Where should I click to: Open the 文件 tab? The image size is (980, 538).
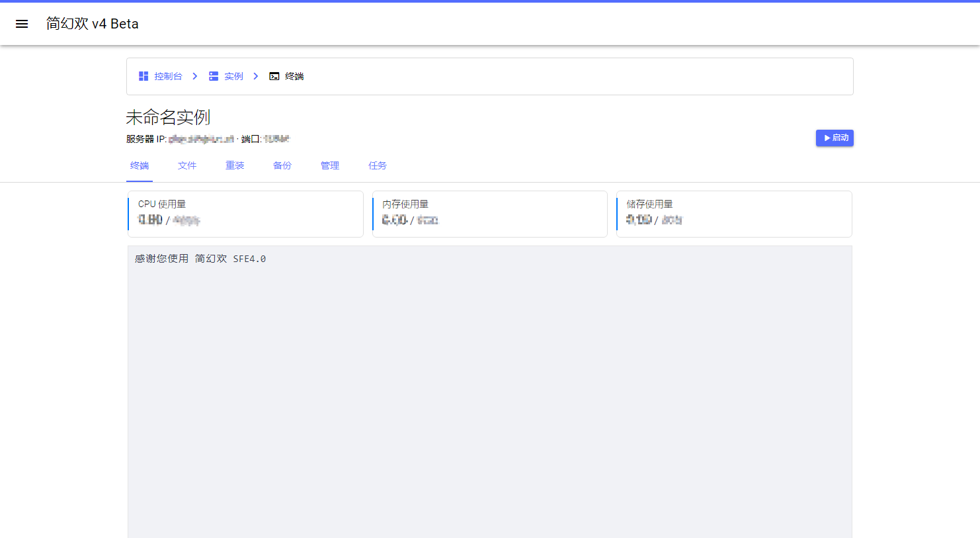point(187,165)
